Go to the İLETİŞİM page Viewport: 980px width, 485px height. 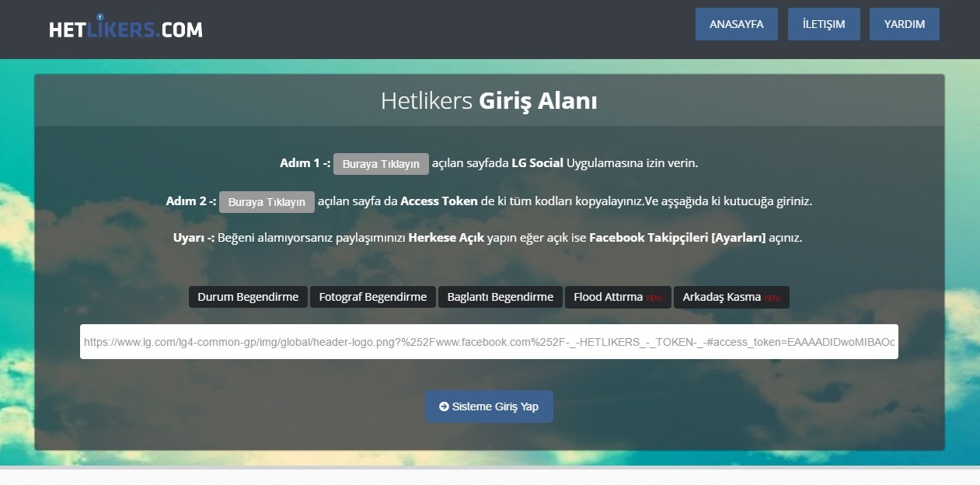(824, 24)
